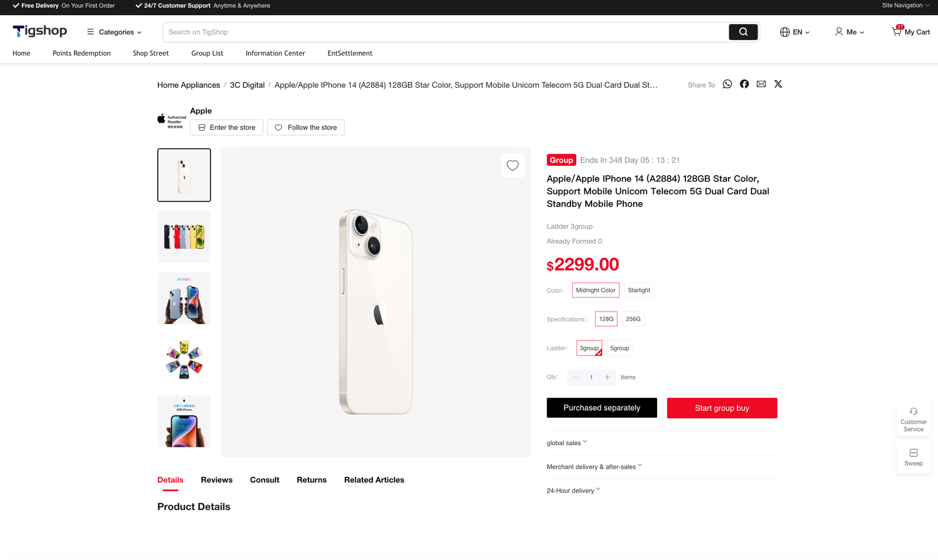Choose the 256G specification
Image resolution: width=938 pixels, height=560 pixels.
(633, 319)
